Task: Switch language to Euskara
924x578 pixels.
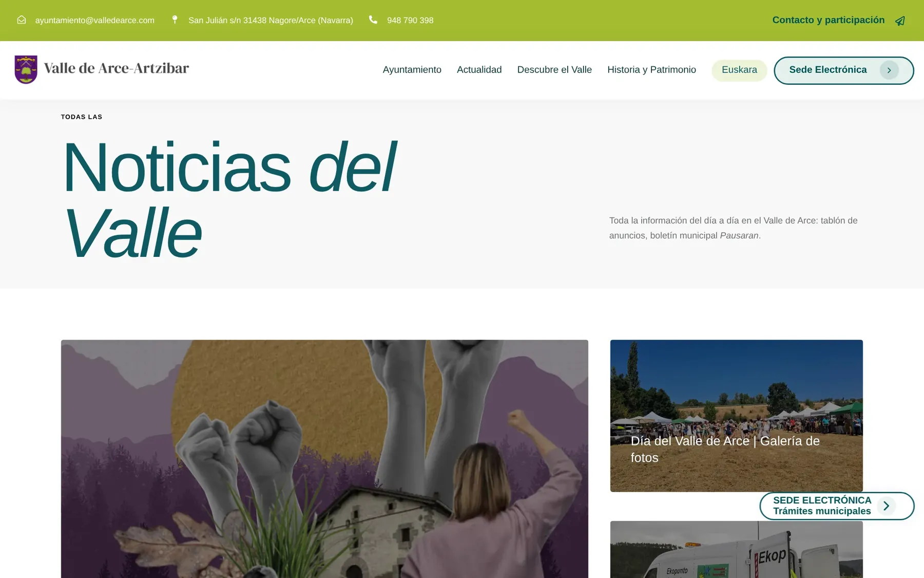Action: [739, 70]
